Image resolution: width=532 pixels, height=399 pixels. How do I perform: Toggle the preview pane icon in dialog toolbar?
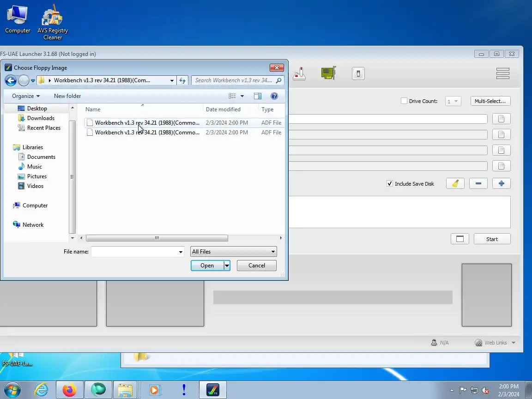pyautogui.click(x=258, y=96)
